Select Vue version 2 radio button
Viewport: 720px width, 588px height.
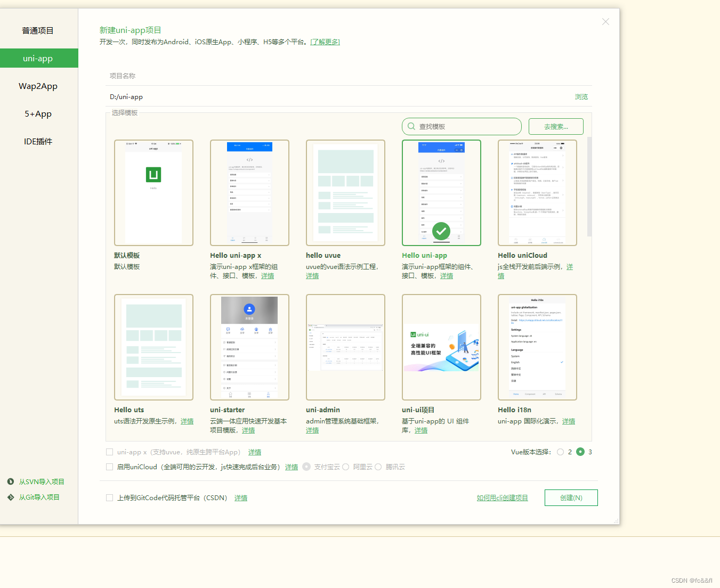560,452
